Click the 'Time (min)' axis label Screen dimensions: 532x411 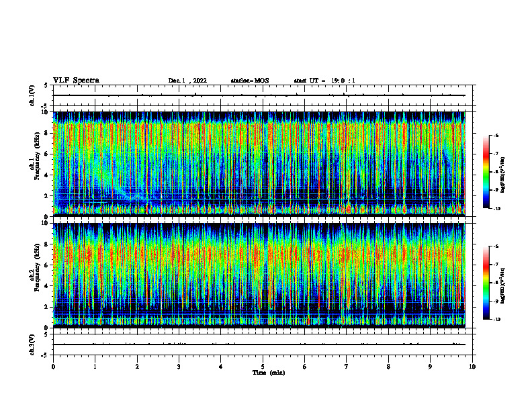click(x=269, y=373)
